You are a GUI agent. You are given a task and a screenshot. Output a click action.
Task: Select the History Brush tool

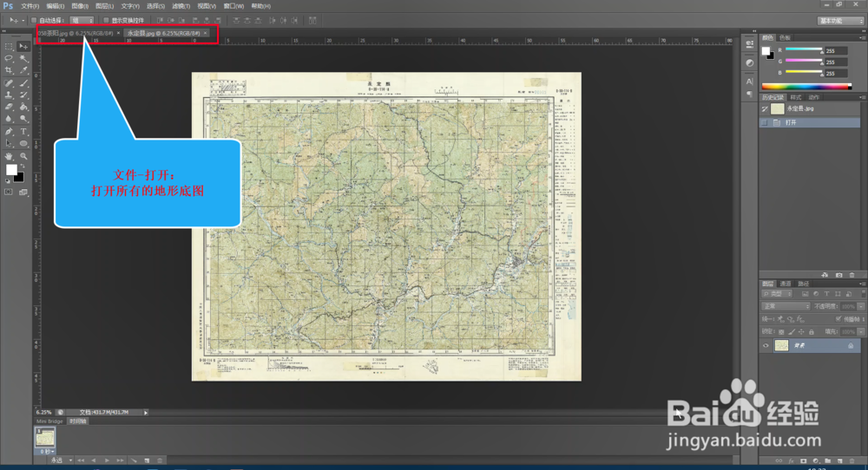coord(23,95)
